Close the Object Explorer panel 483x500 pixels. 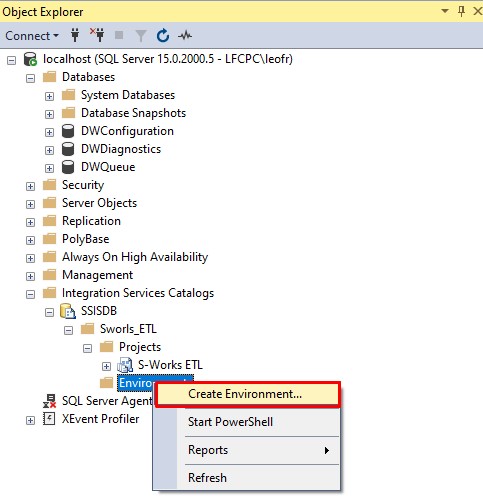(x=478, y=11)
